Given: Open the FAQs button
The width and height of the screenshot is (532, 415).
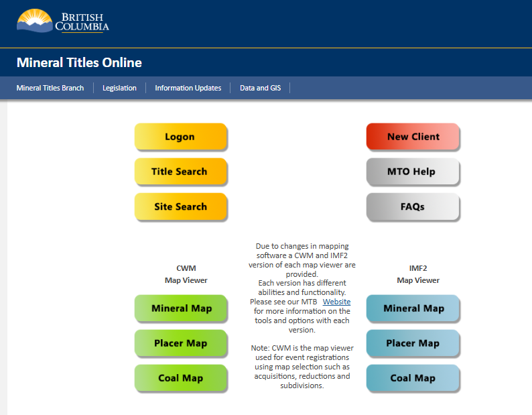Looking at the screenshot, I should pyautogui.click(x=413, y=206).
